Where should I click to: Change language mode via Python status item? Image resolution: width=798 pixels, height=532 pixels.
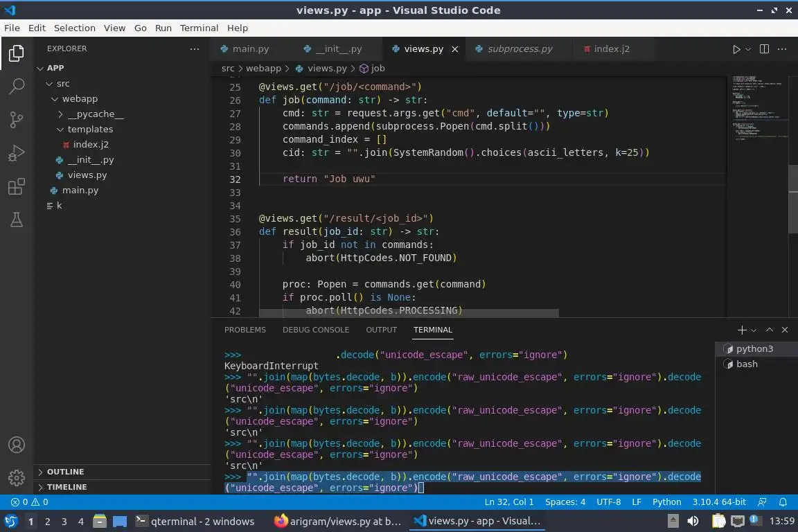pyautogui.click(x=666, y=502)
